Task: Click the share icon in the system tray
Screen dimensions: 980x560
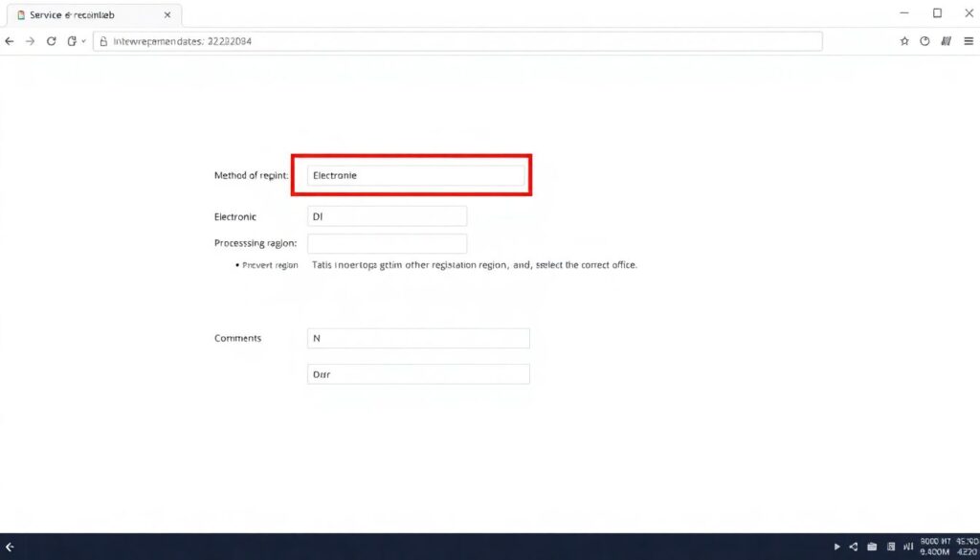Action: [x=854, y=547]
